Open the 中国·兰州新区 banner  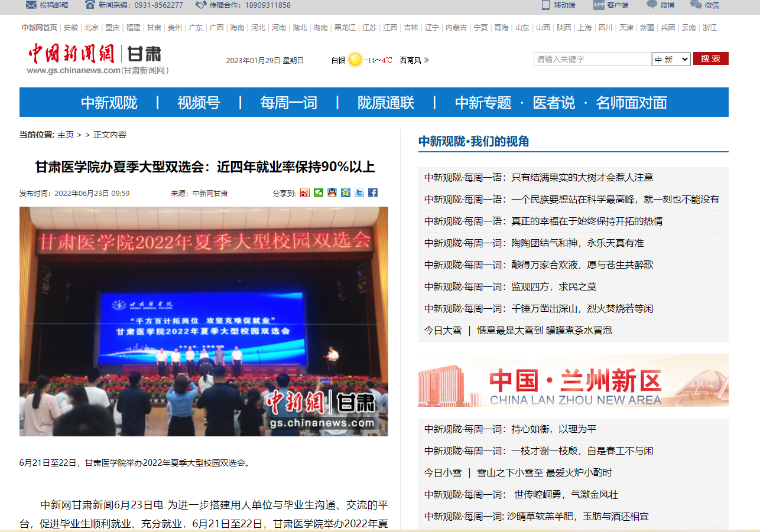(x=573, y=380)
